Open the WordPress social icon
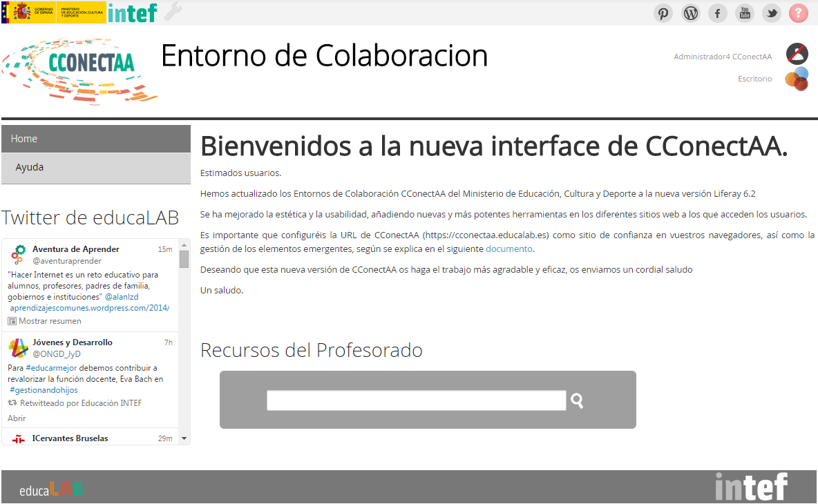This screenshot has width=818, height=504. 689,12
